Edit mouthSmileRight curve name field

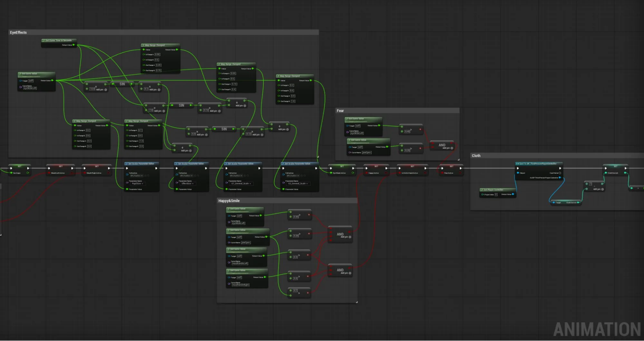pyautogui.click(x=241, y=285)
